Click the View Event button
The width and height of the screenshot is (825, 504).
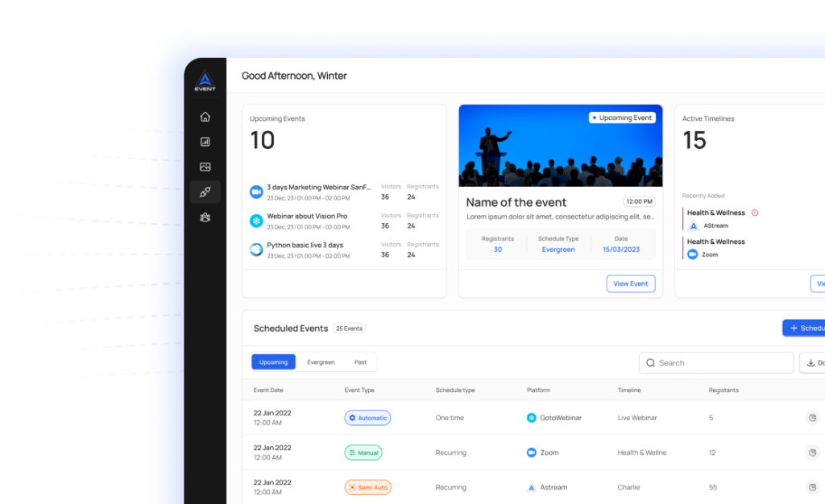pos(631,283)
